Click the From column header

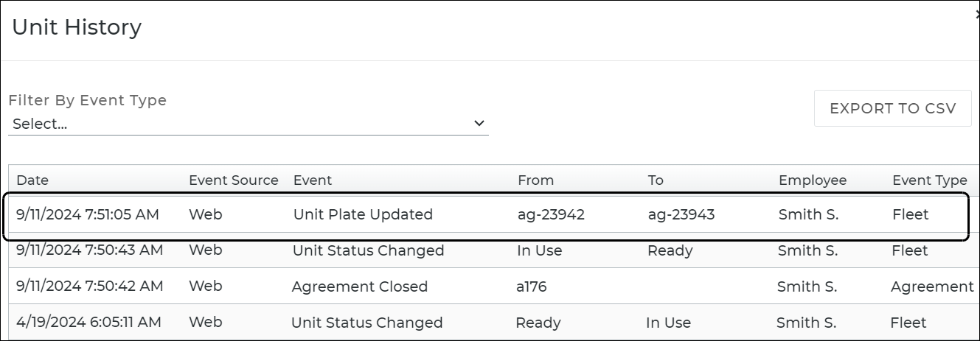(x=535, y=180)
